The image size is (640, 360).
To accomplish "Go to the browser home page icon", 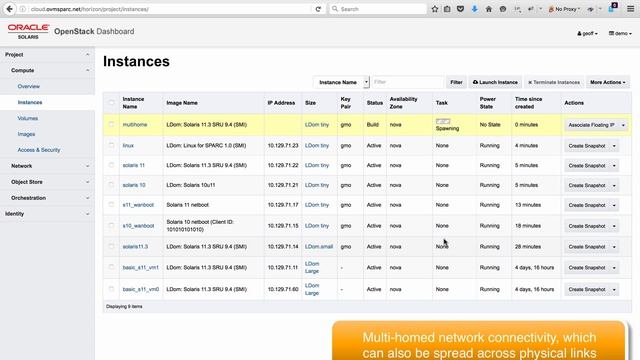I will pyautogui.click(x=489, y=9).
